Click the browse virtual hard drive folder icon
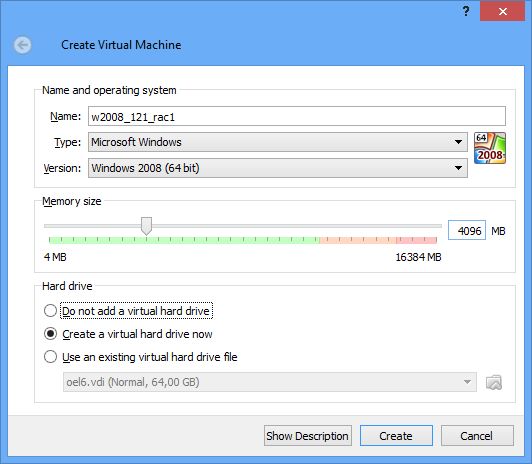The width and height of the screenshot is (532, 464). point(494,382)
